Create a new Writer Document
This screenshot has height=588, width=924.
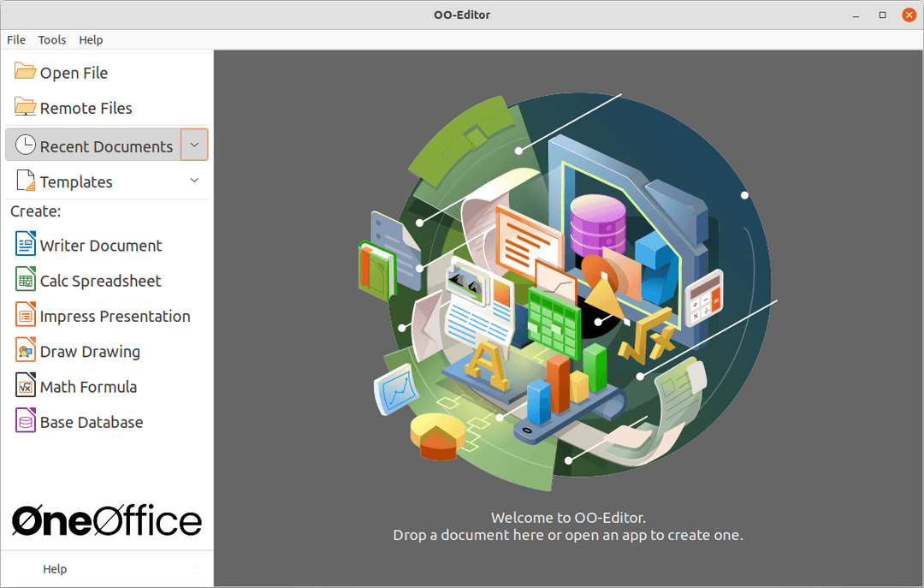pyautogui.click(x=101, y=245)
